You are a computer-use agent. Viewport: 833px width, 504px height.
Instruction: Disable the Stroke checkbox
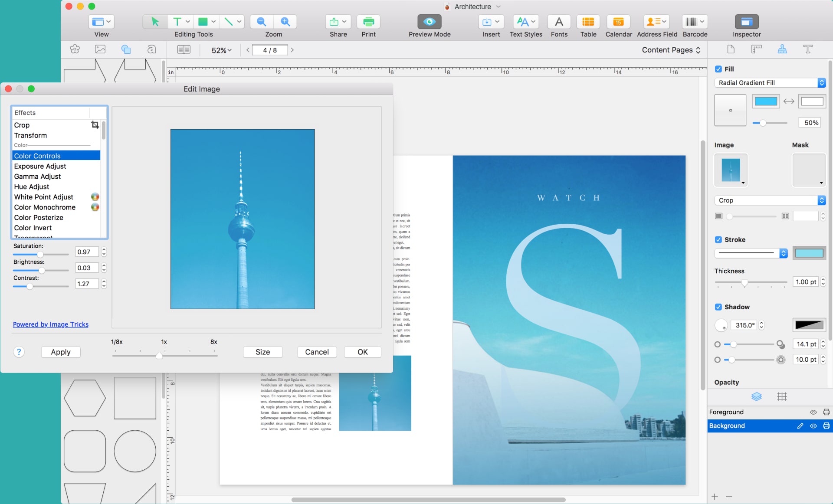718,239
